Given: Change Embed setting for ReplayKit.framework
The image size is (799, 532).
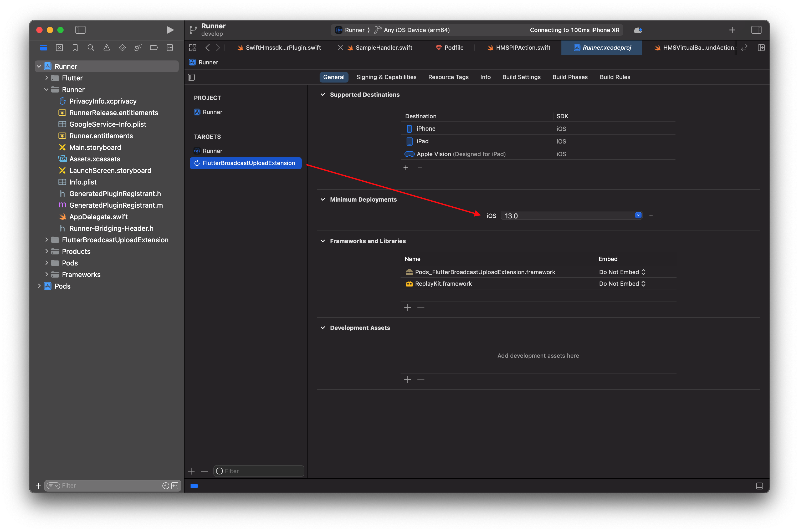Looking at the screenshot, I should point(622,283).
